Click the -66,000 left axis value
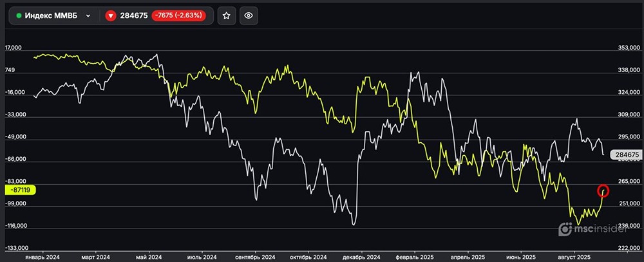Viewport: 644px width, 262px height. pyautogui.click(x=15, y=159)
